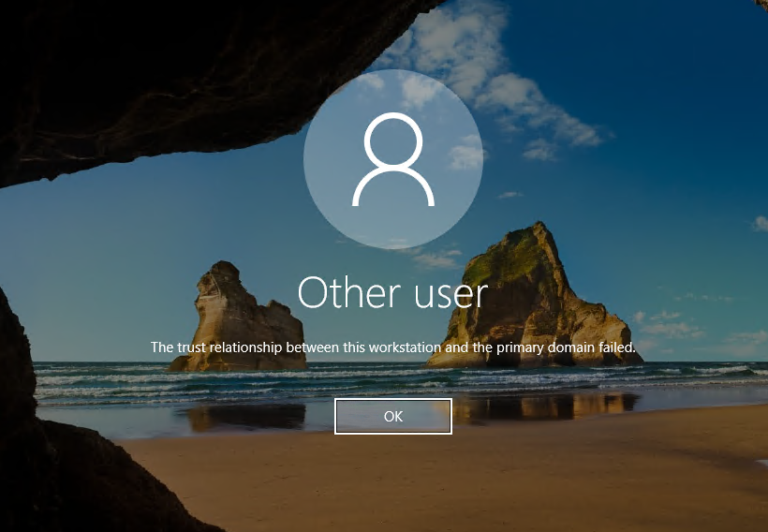The width and height of the screenshot is (768, 532).
Task: Click the user avatar silhouette icon
Action: 393,159
